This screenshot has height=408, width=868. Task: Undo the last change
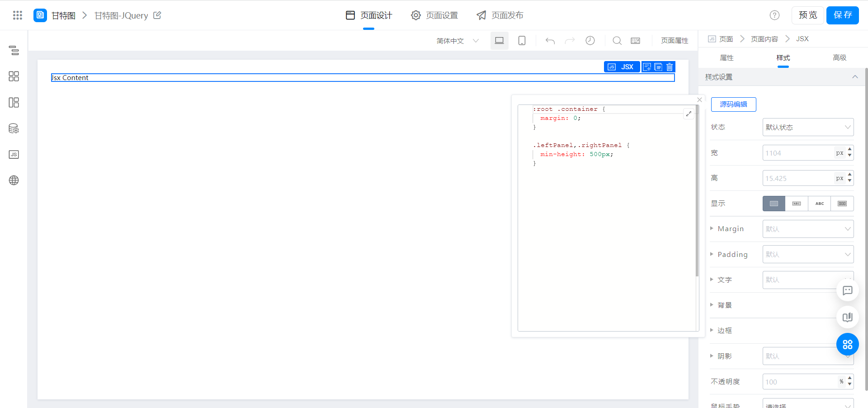pyautogui.click(x=550, y=41)
